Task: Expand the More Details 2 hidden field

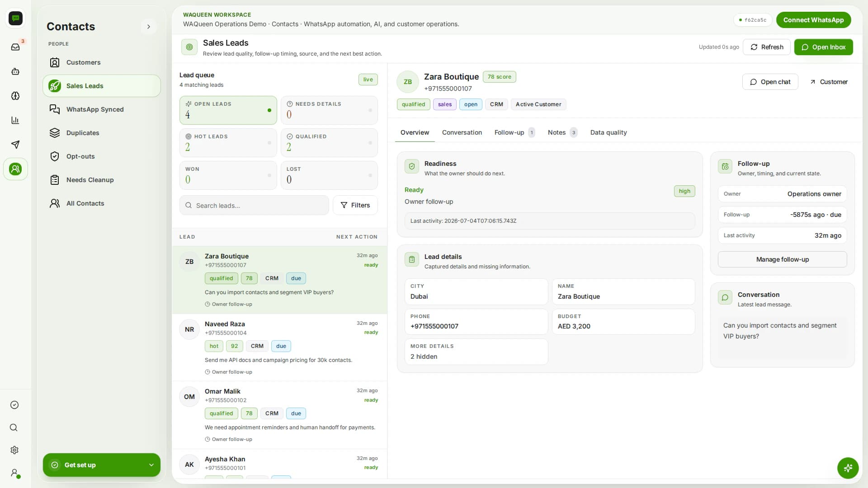Action: coord(476,352)
